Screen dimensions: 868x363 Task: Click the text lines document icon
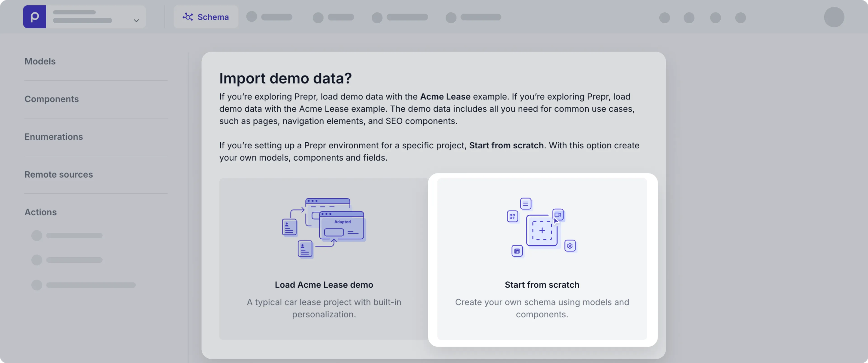[x=526, y=204]
